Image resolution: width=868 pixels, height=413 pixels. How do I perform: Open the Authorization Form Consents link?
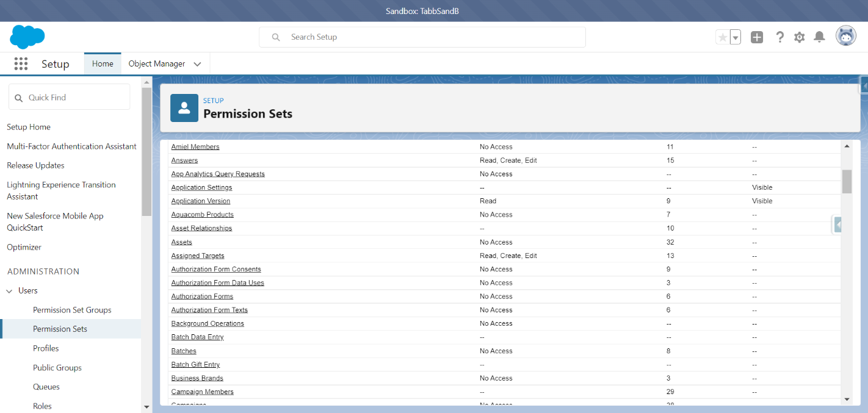(x=216, y=269)
